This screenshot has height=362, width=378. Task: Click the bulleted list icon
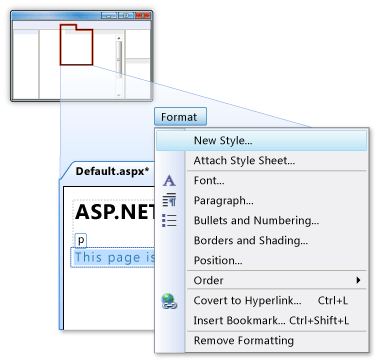(169, 220)
